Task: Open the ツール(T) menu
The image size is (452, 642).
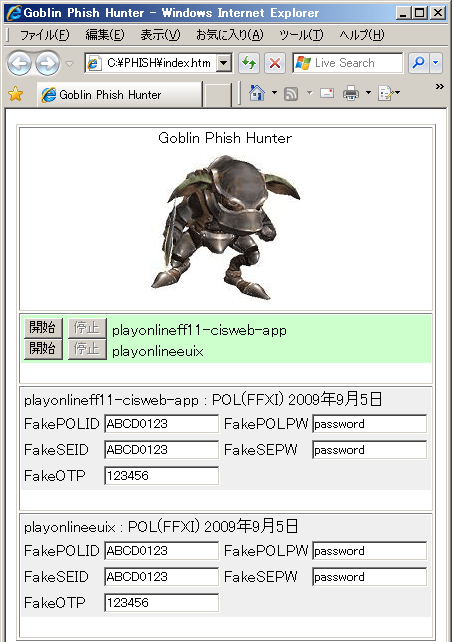Action: coord(301,35)
